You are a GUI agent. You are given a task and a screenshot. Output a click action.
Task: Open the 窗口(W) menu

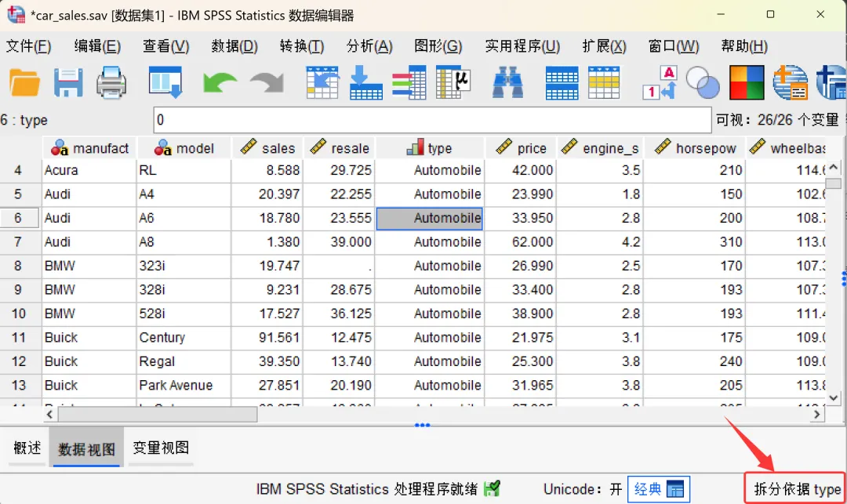(674, 46)
